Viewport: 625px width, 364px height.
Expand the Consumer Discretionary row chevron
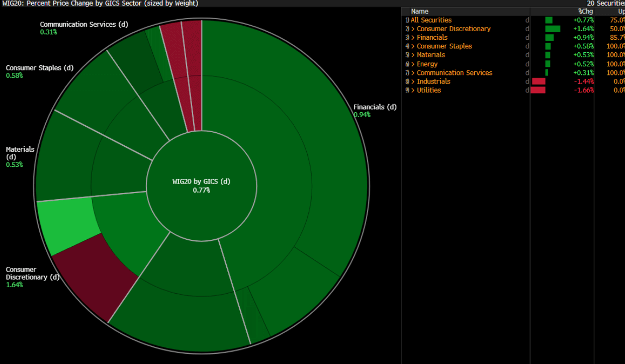coord(413,29)
